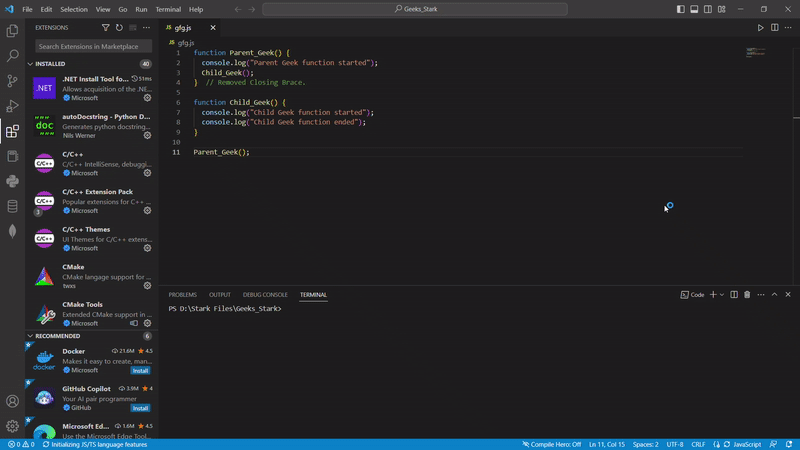Open the Edit menu

click(x=46, y=9)
